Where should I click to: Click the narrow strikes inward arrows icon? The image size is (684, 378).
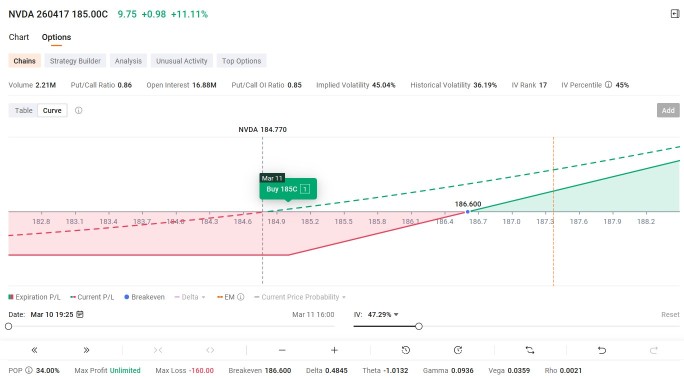tap(158, 350)
